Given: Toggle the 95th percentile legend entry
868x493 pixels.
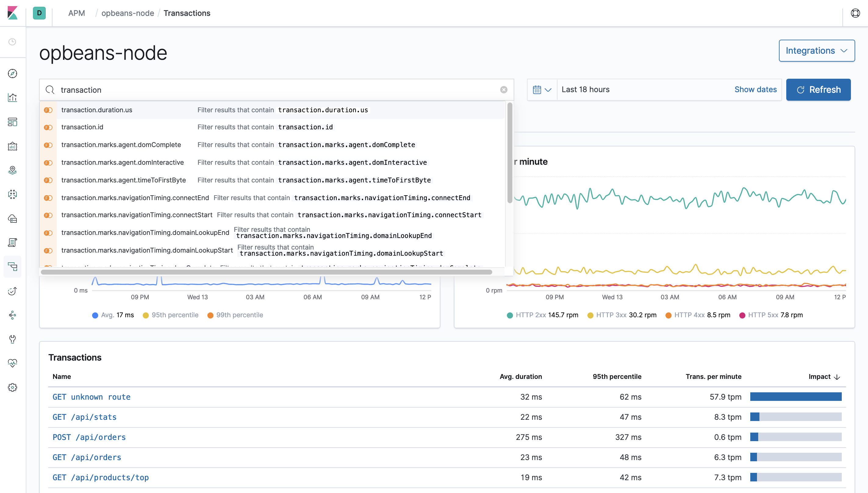Looking at the screenshot, I should pos(170,315).
